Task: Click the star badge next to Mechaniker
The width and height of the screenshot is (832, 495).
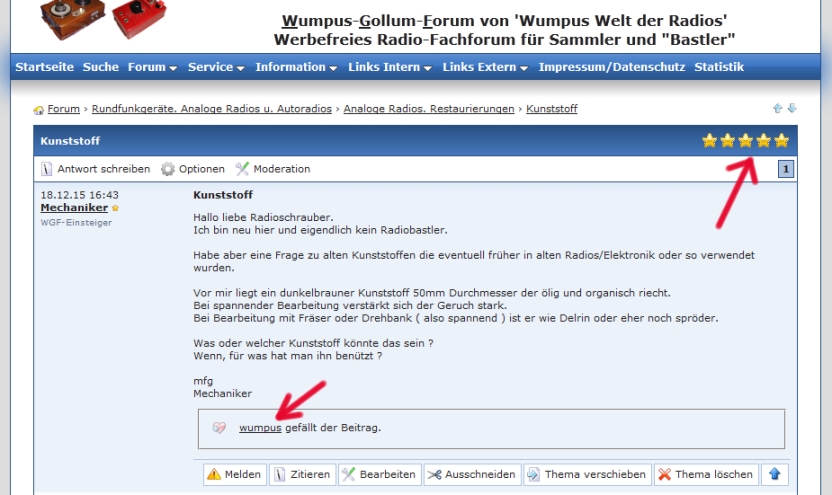Action: point(115,208)
